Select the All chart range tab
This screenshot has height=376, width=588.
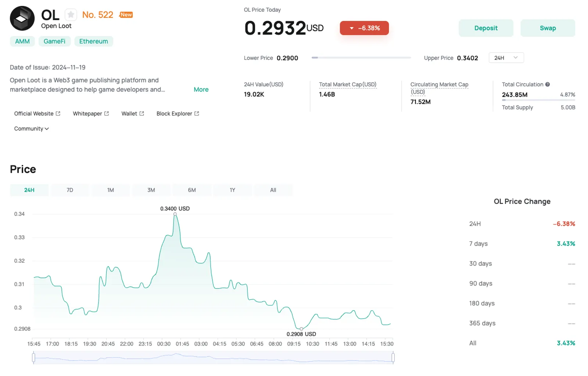click(x=273, y=190)
